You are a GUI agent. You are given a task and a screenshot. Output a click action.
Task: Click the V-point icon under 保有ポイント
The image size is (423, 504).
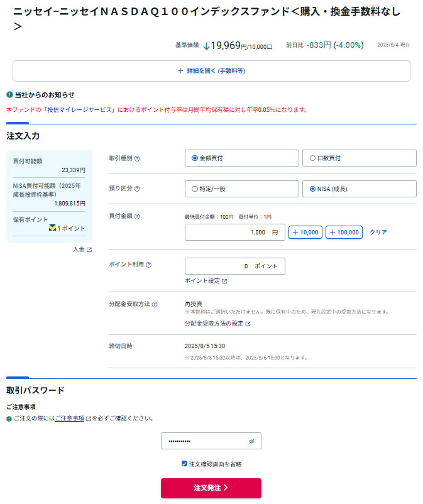[53, 228]
